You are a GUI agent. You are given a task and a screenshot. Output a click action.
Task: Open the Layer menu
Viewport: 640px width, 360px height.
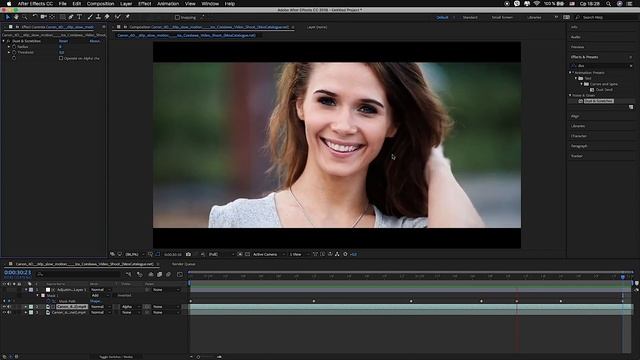(126, 4)
